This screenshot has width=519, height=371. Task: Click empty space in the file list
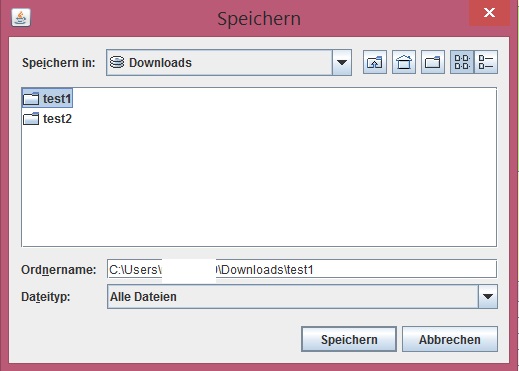[x=259, y=183]
